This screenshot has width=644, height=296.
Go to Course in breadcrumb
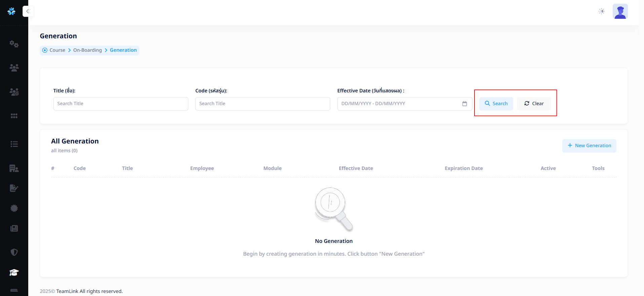pyautogui.click(x=57, y=50)
